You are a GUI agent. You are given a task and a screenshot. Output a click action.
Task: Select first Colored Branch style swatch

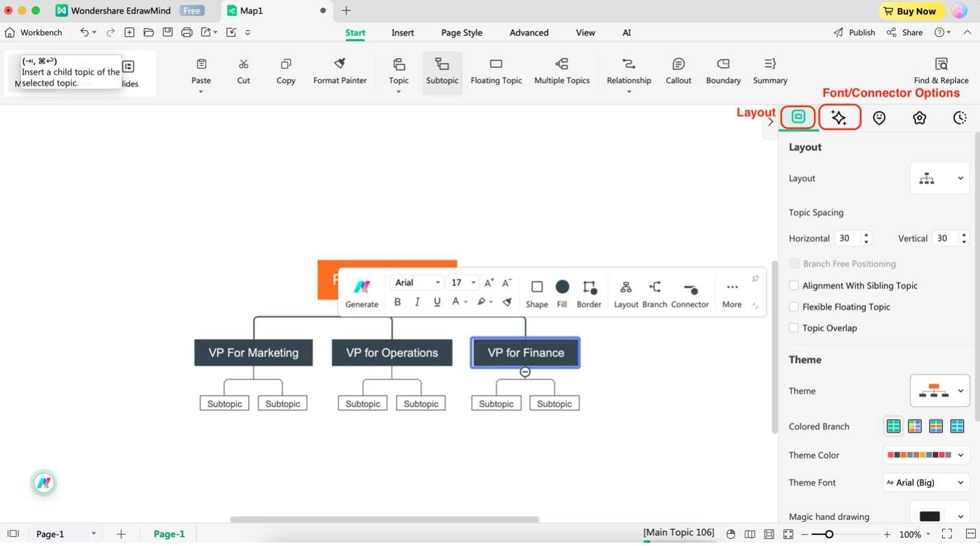coord(893,426)
